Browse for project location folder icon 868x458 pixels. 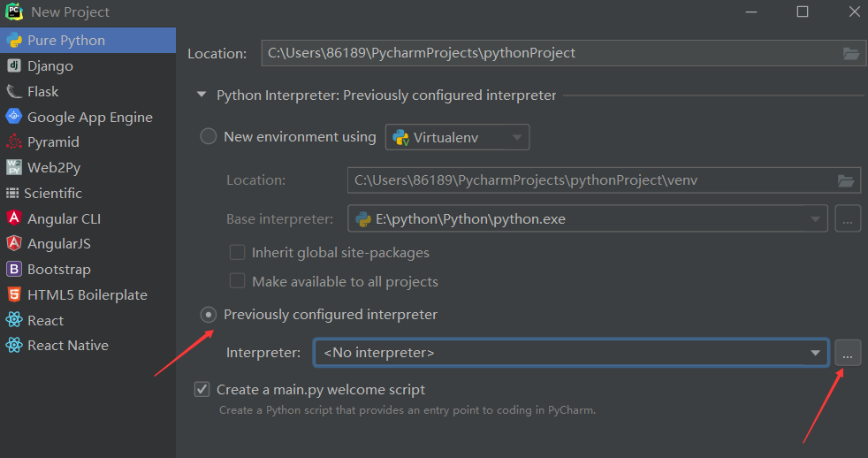(851, 53)
